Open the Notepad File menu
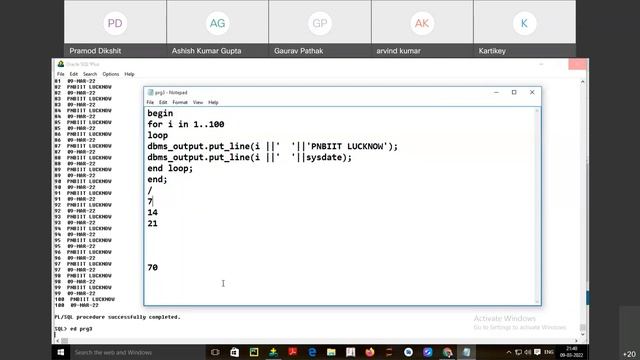Image resolution: width=640 pixels, height=360 pixels. pos(150,102)
